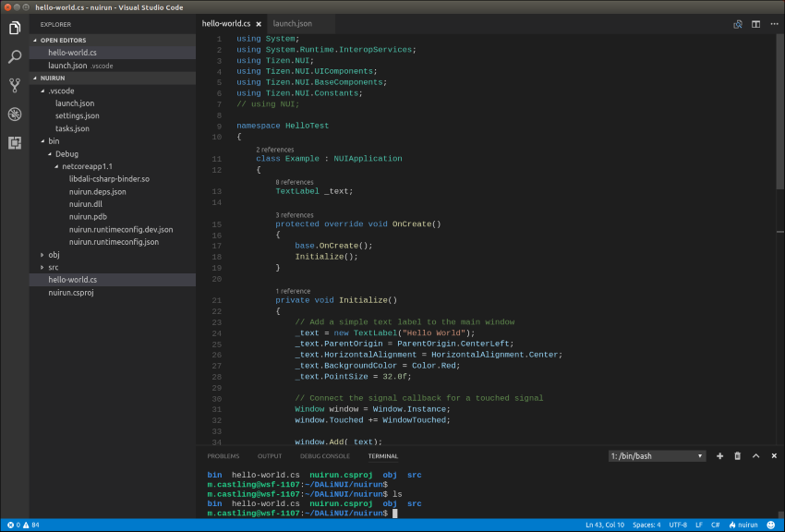The image size is (785, 532).
Task: Click the split editor icon
Action: click(x=756, y=24)
